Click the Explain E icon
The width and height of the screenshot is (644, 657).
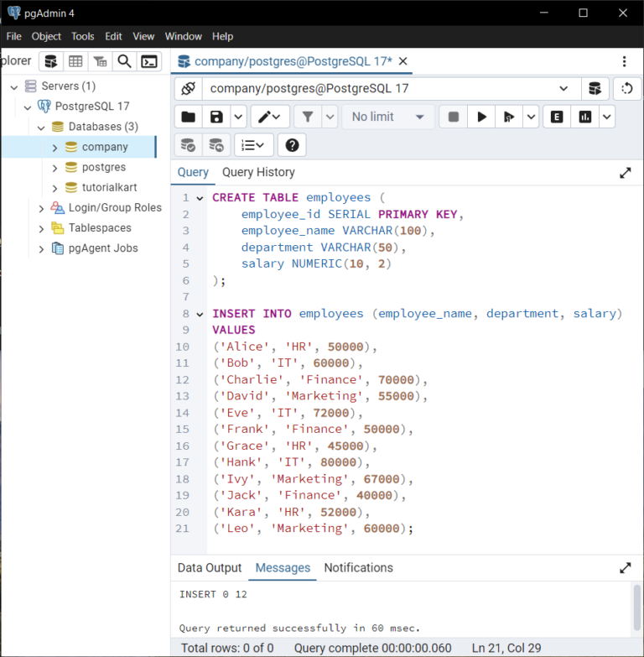point(557,117)
